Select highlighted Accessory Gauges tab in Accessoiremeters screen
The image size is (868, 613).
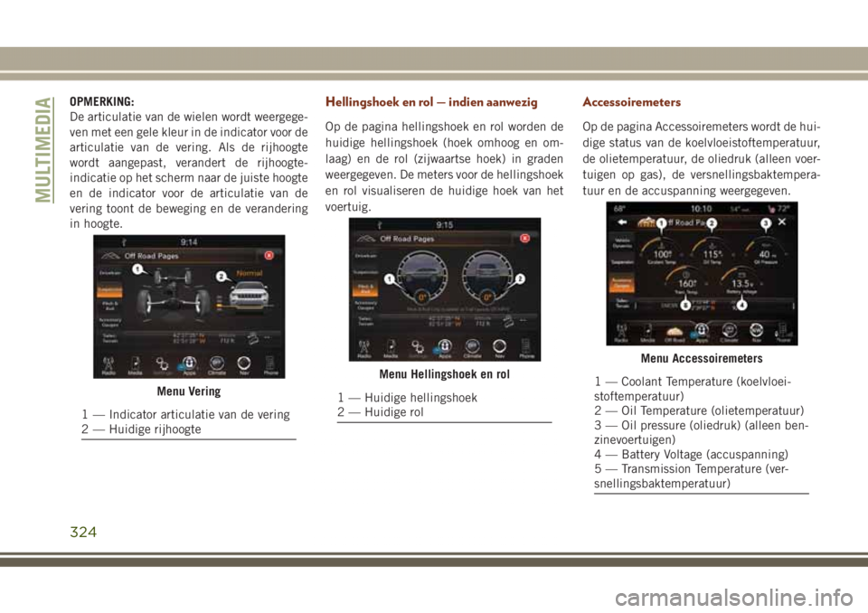coord(622,283)
